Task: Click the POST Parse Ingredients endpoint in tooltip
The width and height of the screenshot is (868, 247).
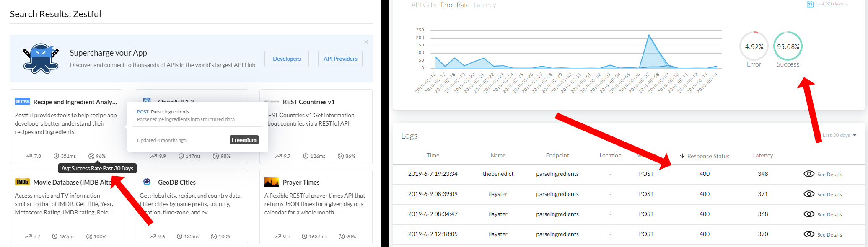Action: coord(163,112)
